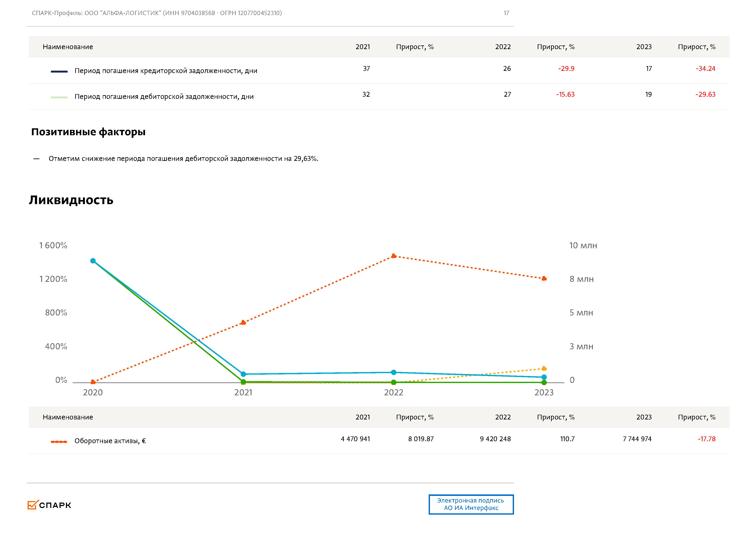
Task: Click the page number 17 in header
Action: click(x=506, y=13)
